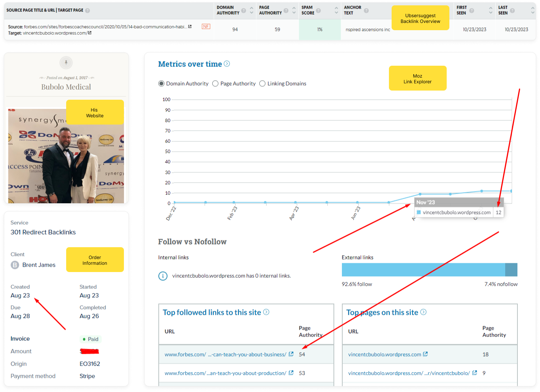Viewport: 540px width, 392px height.
Task: Click external link icon next to Target URL
Action: click(89, 33)
